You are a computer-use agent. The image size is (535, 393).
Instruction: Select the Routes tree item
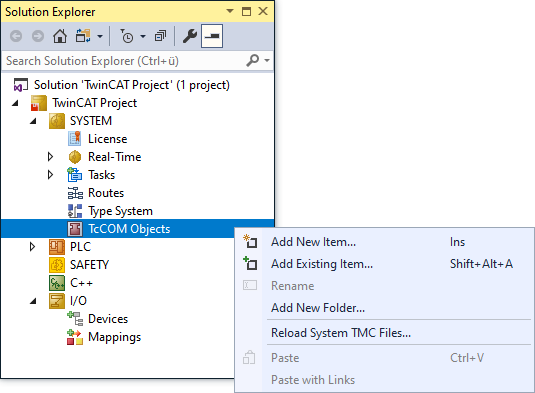pyautogui.click(x=106, y=193)
